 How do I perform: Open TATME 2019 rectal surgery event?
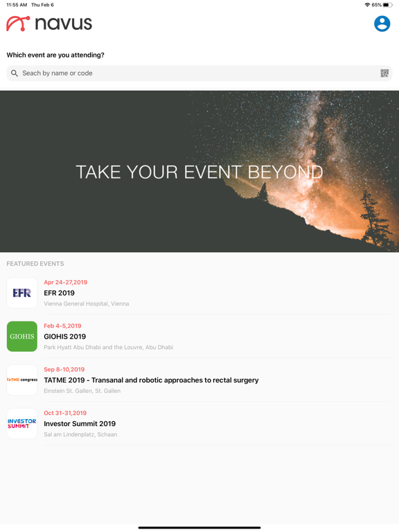coord(151,380)
